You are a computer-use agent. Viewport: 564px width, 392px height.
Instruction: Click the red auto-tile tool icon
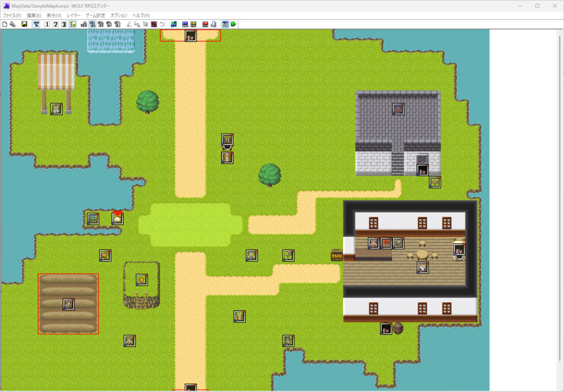pyautogui.click(x=154, y=24)
